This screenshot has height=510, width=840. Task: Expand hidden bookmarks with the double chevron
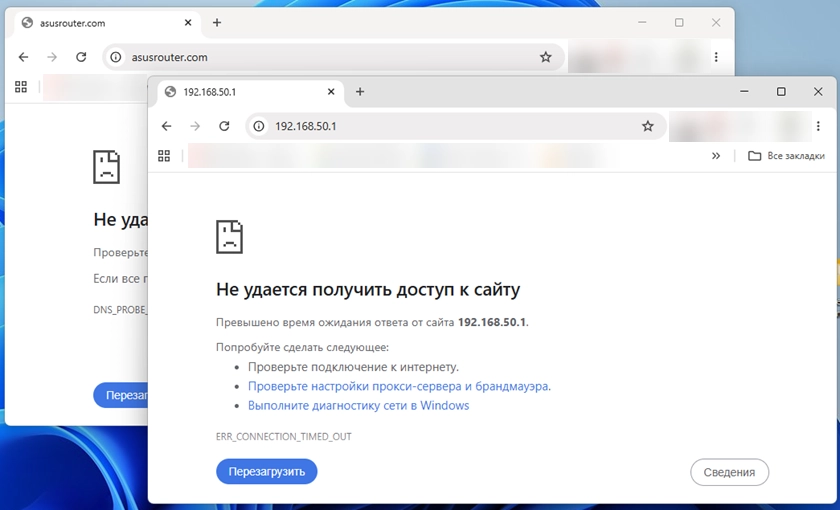coord(716,156)
